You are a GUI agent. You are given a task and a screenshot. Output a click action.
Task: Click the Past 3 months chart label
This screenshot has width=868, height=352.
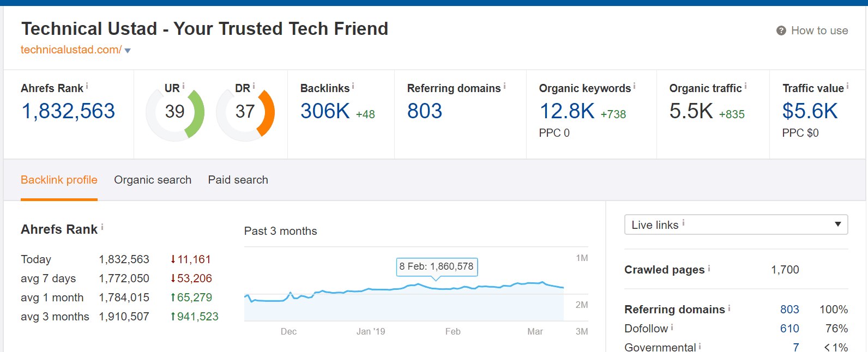coord(280,231)
